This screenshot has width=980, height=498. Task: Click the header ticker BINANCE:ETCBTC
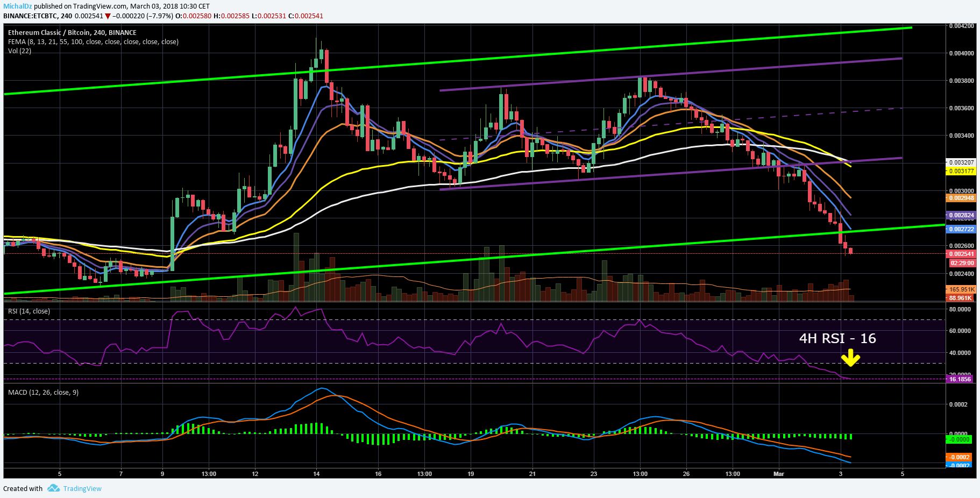pyautogui.click(x=30, y=16)
